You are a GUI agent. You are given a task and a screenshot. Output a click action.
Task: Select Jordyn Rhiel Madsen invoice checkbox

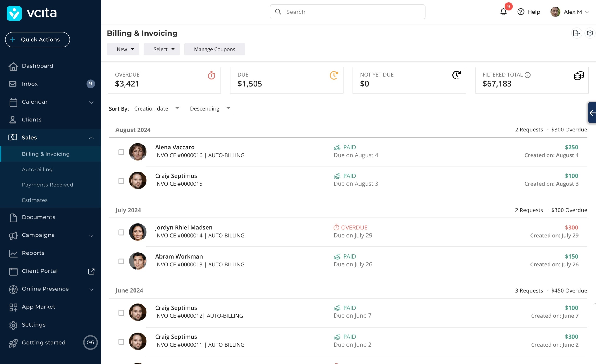tap(121, 233)
